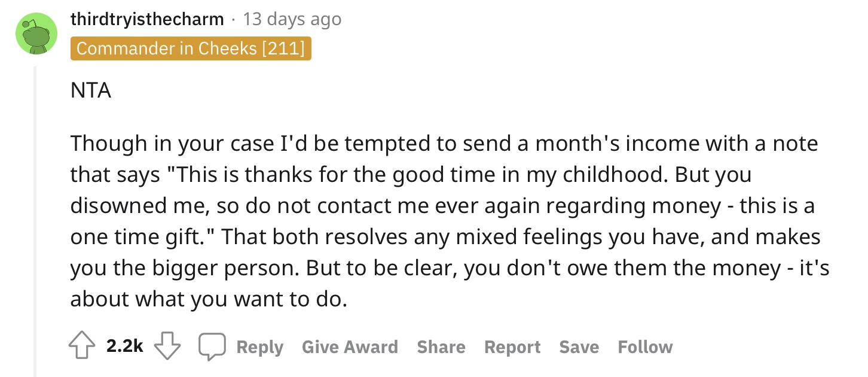Click the line starting 'one time gift.'

[445, 238]
